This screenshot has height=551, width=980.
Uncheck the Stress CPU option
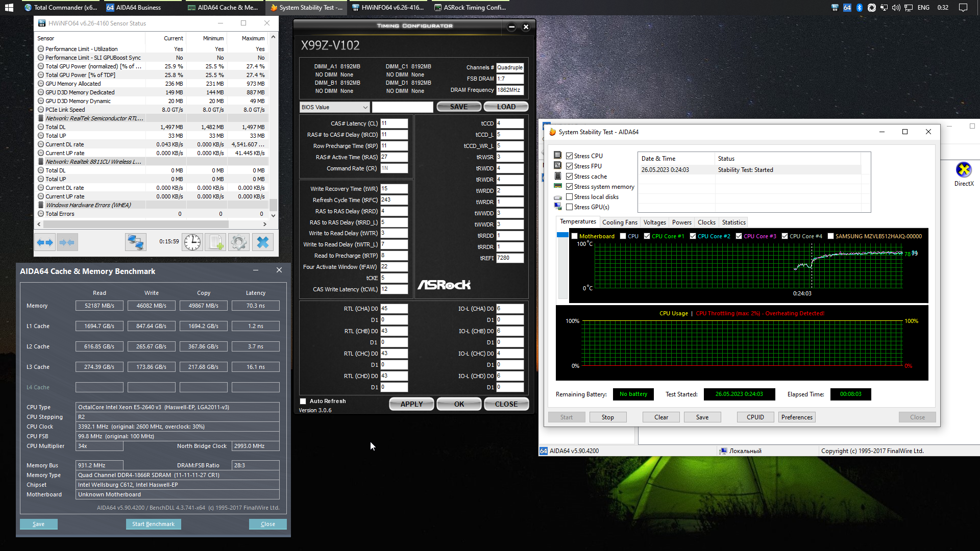[569, 156]
